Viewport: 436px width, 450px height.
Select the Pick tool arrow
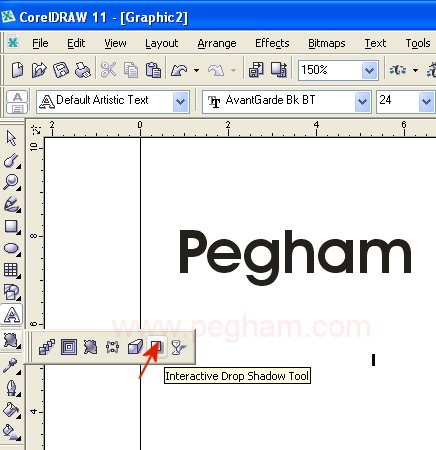pyautogui.click(x=11, y=138)
